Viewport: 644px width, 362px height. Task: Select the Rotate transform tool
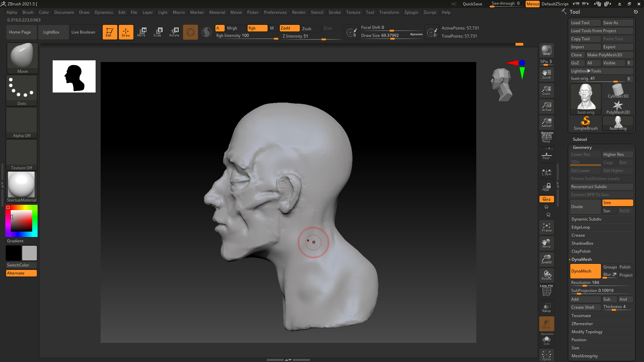pos(174,32)
